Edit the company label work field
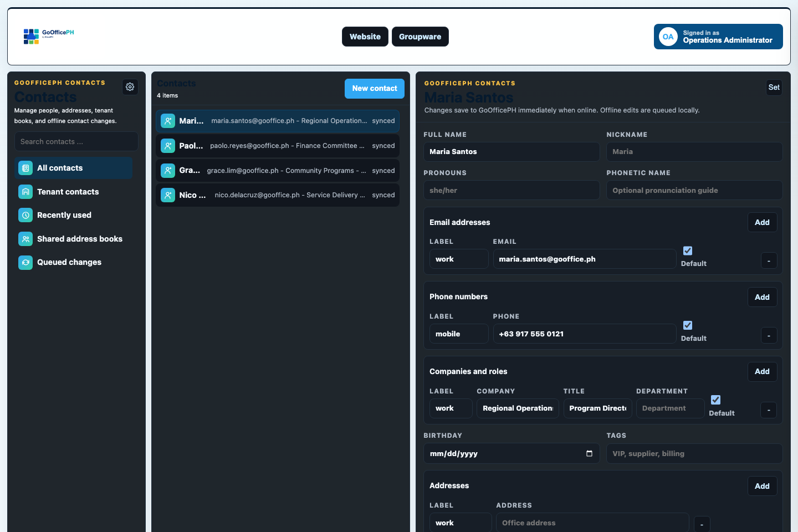Viewport: 798px width, 532px height. click(x=451, y=408)
